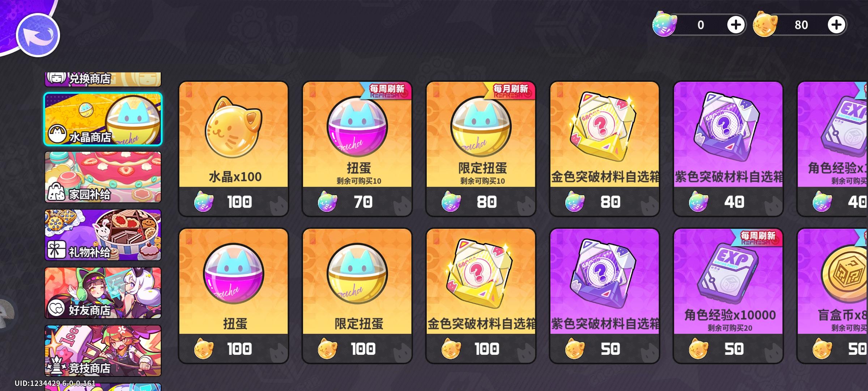Buy 限定扭蛋 for 100 gold crystals
The image size is (868, 391).
click(357, 296)
